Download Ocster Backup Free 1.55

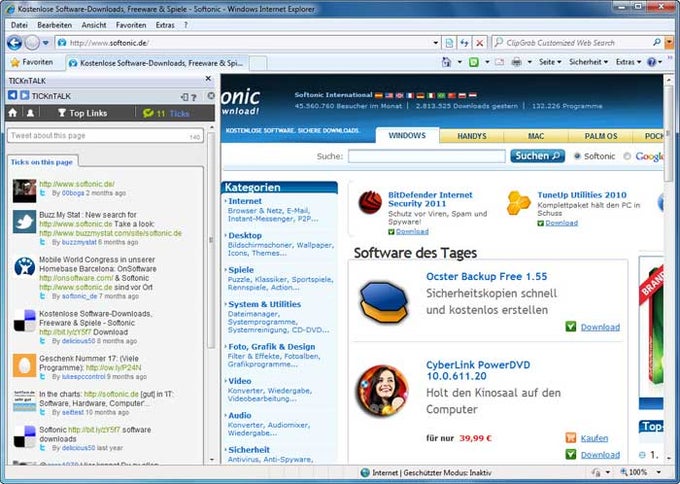click(600, 327)
